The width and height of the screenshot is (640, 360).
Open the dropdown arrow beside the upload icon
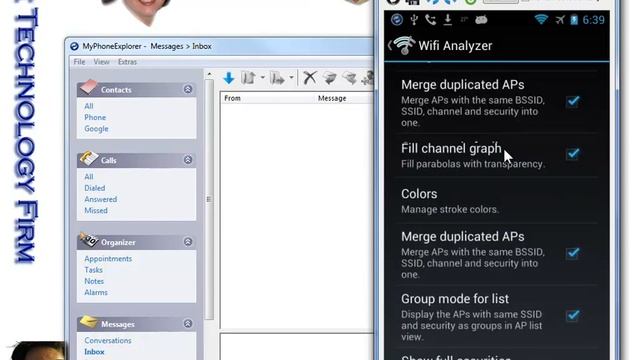262,78
